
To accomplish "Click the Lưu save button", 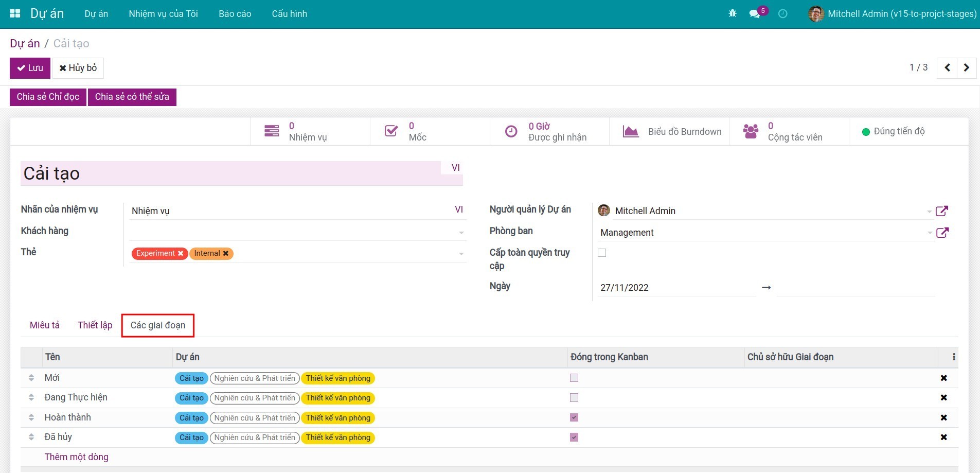I will click(30, 68).
